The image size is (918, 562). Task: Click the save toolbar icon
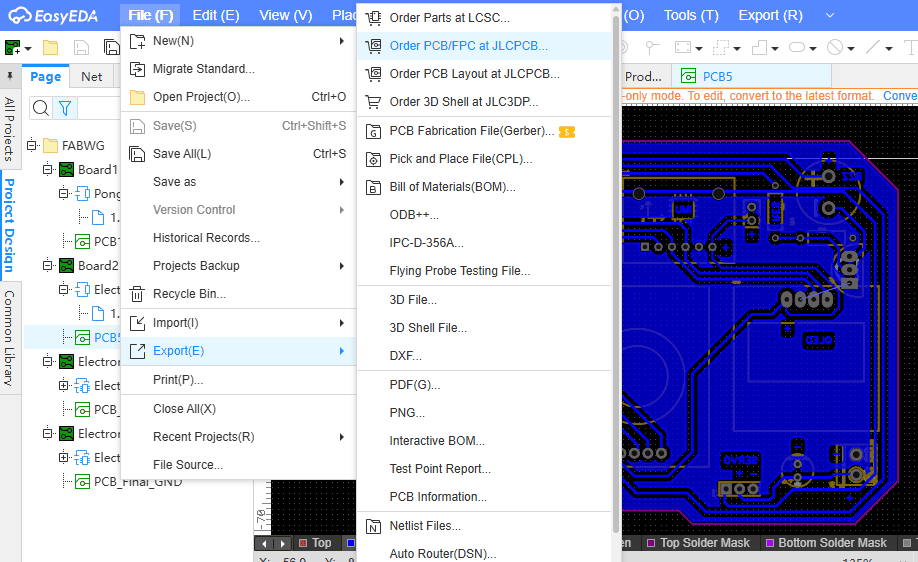[x=81, y=47]
